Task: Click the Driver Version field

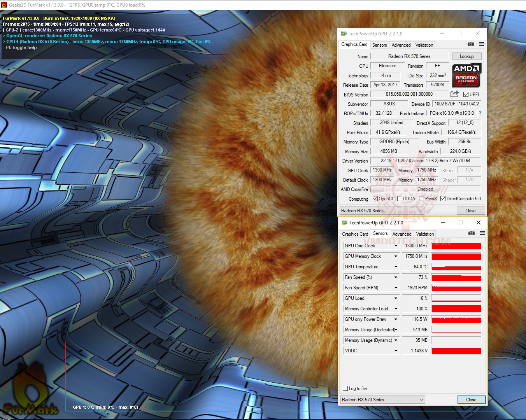Action: (425, 161)
